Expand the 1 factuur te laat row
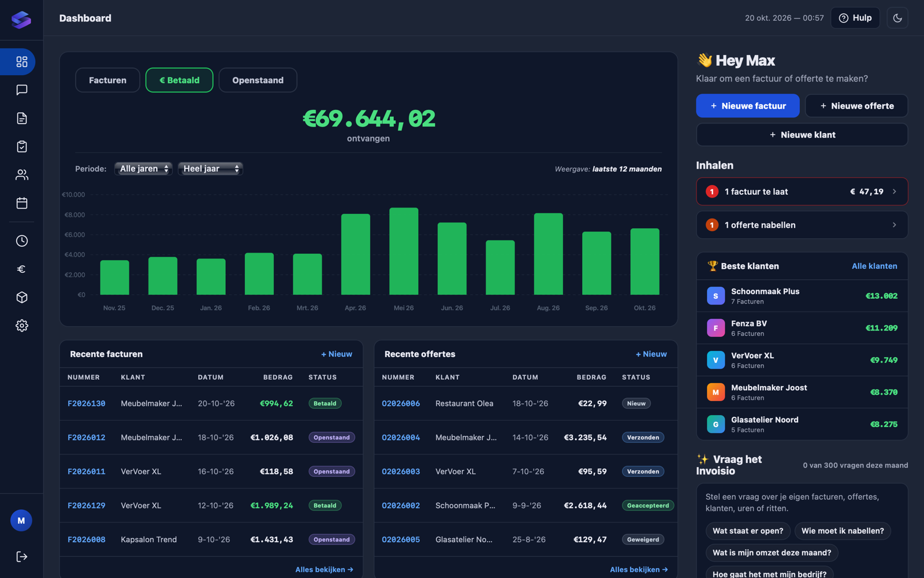Image resolution: width=924 pixels, height=578 pixels. coord(802,191)
